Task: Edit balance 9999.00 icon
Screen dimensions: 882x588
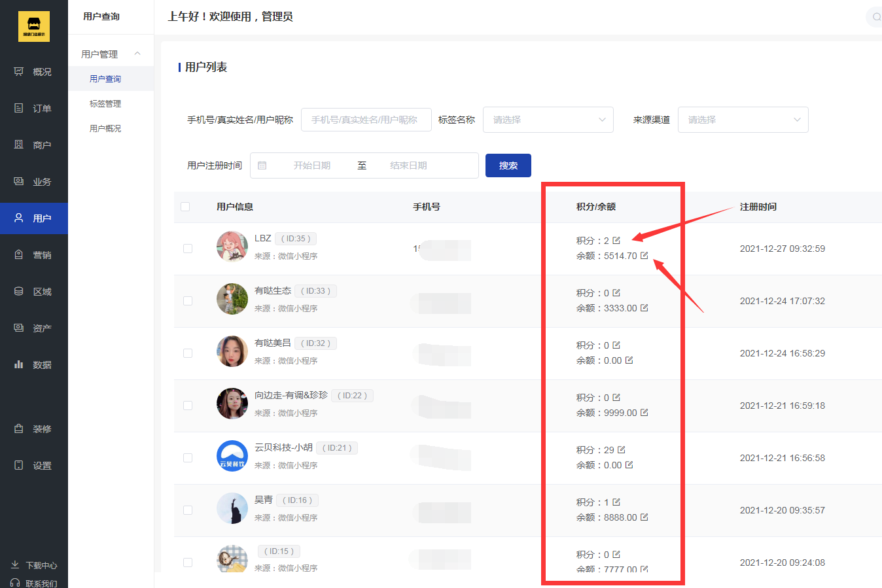Action: tap(644, 412)
